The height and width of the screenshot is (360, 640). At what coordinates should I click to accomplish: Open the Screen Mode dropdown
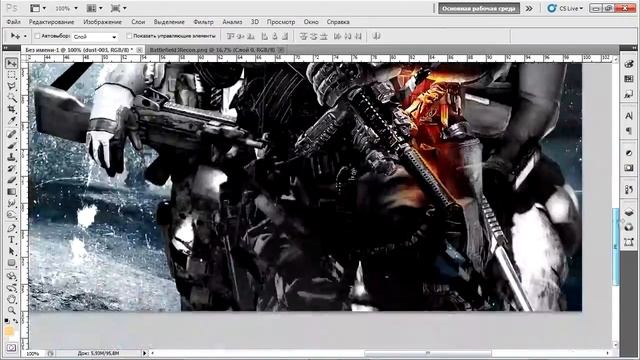tap(118, 8)
